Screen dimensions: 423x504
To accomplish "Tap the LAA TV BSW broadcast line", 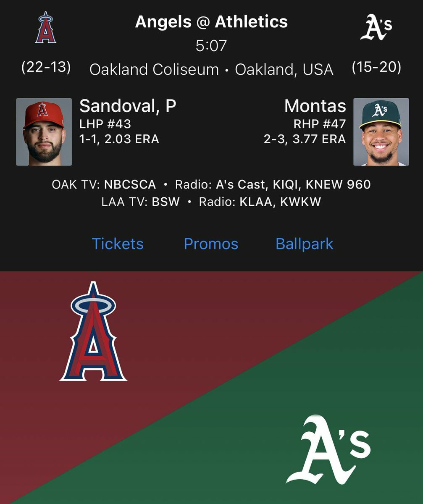I will (x=211, y=202).
